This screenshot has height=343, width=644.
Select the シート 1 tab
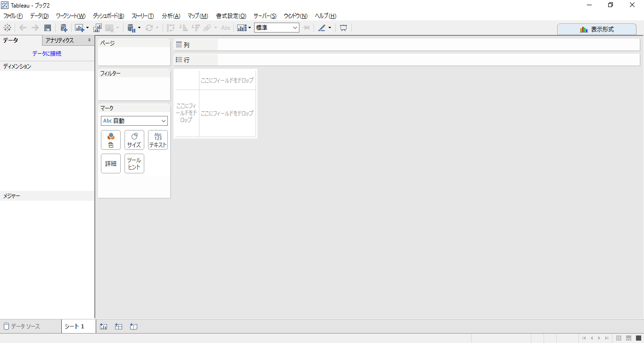pyautogui.click(x=79, y=326)
